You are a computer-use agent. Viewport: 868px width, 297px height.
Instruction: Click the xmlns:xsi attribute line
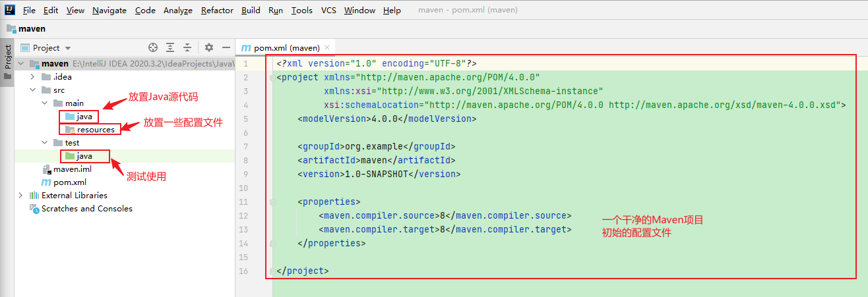[464, 91]
